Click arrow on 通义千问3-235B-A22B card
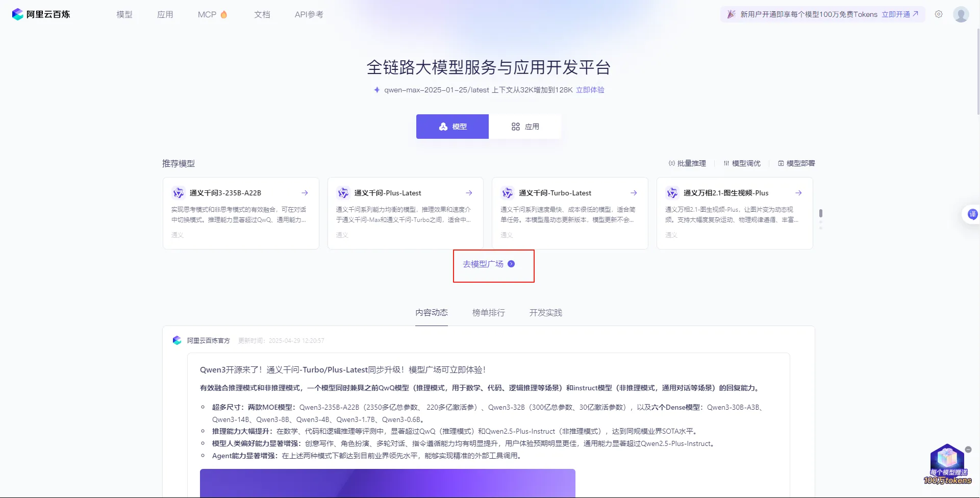The height and width of the screenshot is (498, 980). [x=305, y=193]
